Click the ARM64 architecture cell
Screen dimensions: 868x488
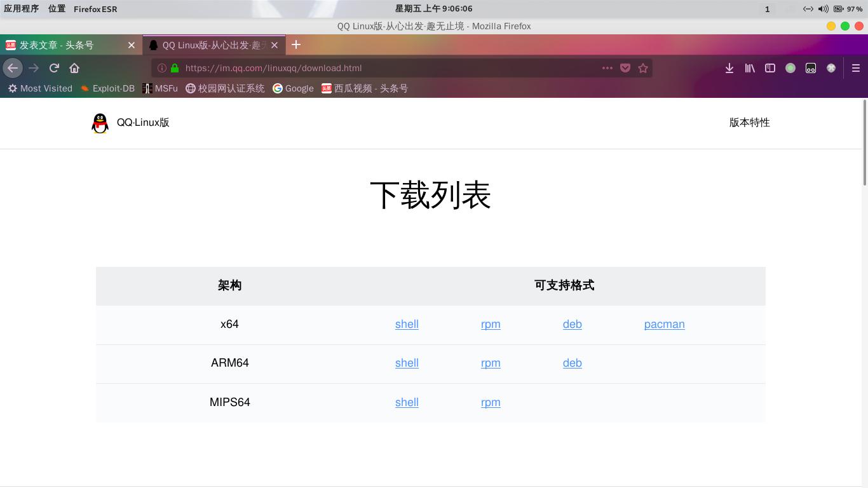[x=229, y=363]
